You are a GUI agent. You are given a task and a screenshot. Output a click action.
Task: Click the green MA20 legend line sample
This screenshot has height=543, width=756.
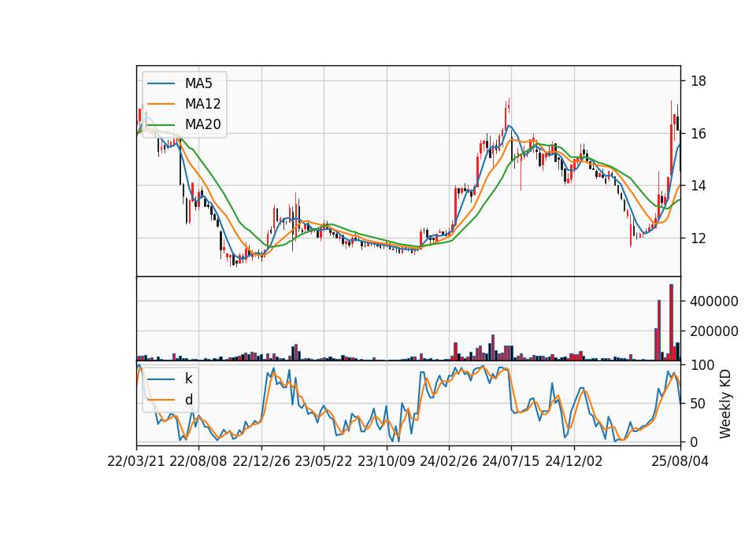[x=161, y=124]
